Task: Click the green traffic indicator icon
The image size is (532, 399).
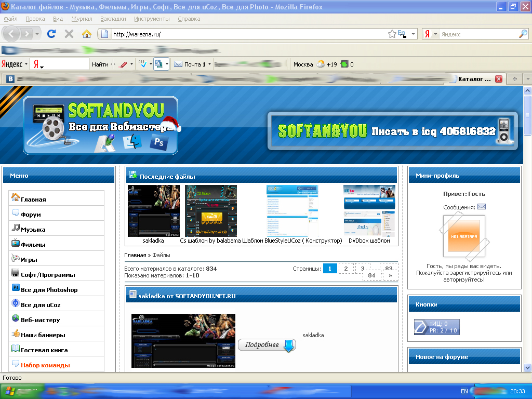Action: pos(344,64)
